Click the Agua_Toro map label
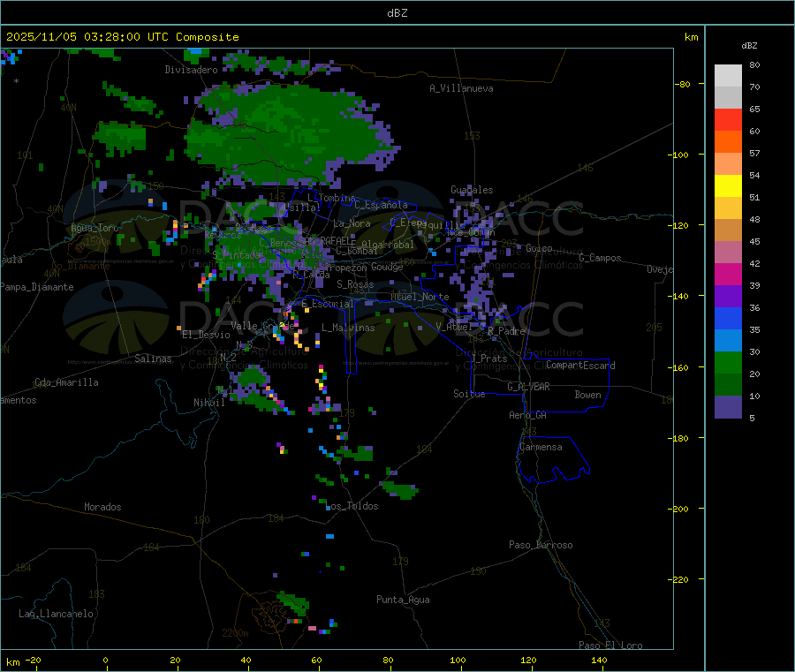 [x=95, y=228]
